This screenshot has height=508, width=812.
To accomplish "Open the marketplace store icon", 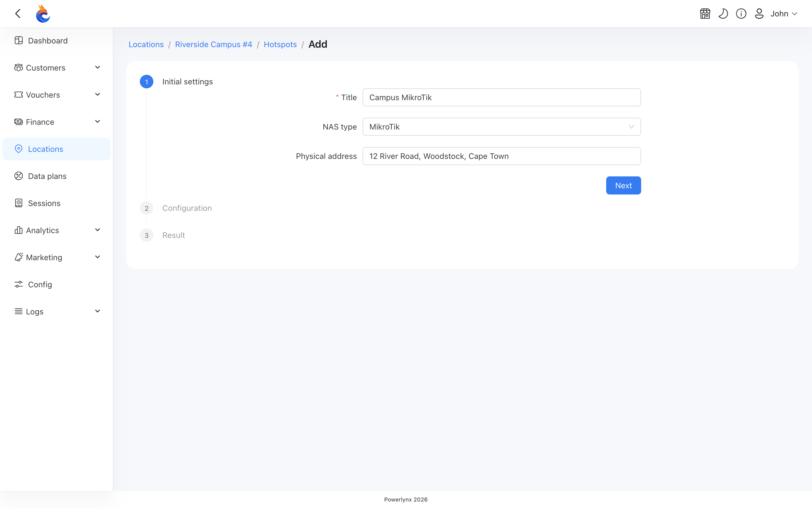I will (x=705, y=14).
